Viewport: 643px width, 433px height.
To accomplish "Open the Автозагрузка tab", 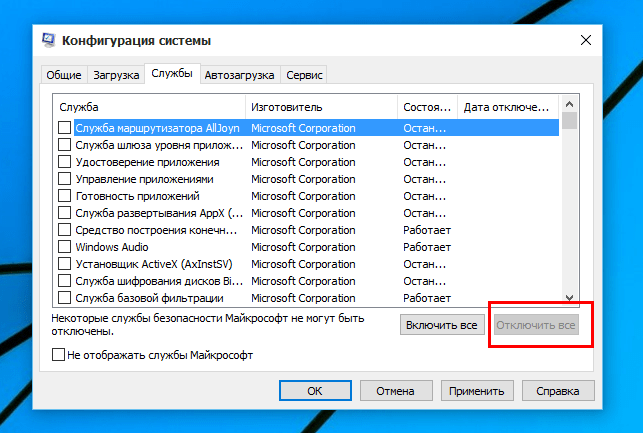I will 239,75.
